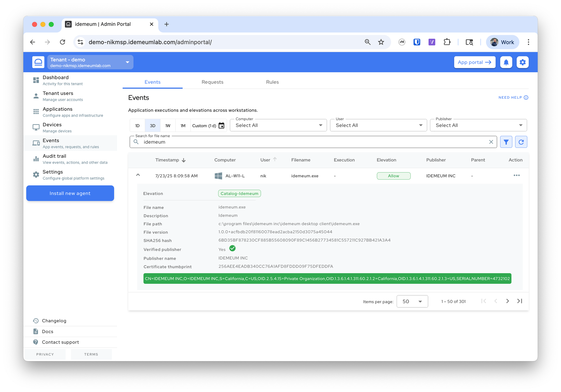Refresh the events list
561x392 pixels.
[x=521, y=142]
